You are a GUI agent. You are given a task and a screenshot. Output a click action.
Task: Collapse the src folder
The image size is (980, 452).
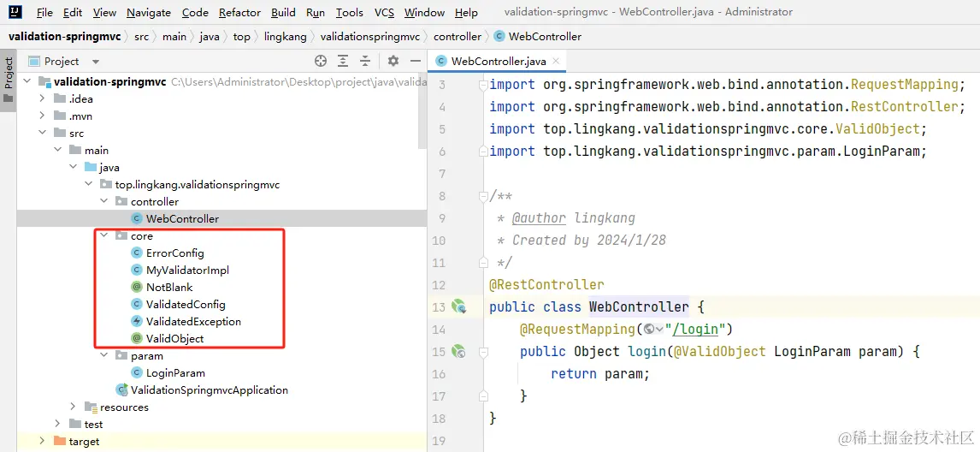point(42,133)
